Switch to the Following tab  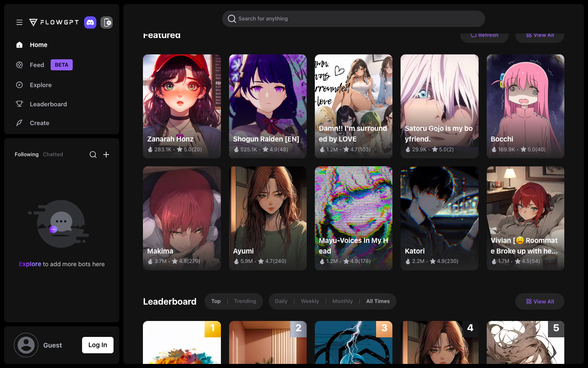click(x=27, y=155)
